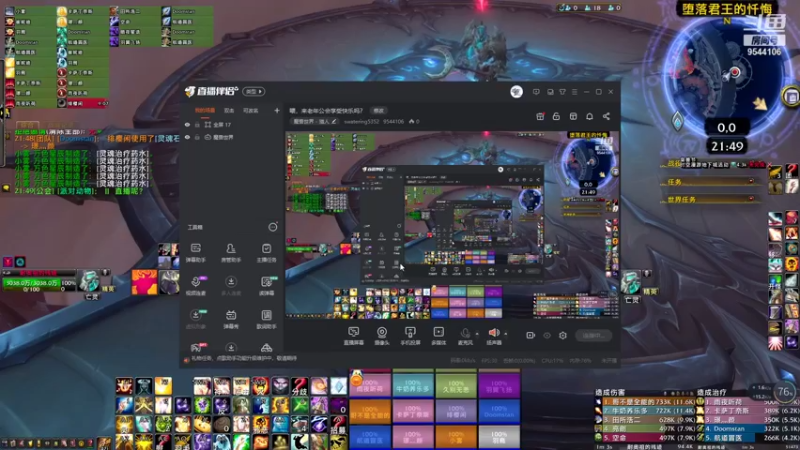Select the 造成治疗 meter header

tap(712, 392)
